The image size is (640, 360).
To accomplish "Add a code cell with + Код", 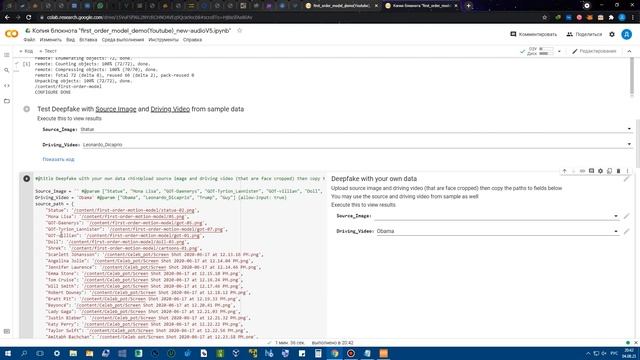I will (26, 51).
